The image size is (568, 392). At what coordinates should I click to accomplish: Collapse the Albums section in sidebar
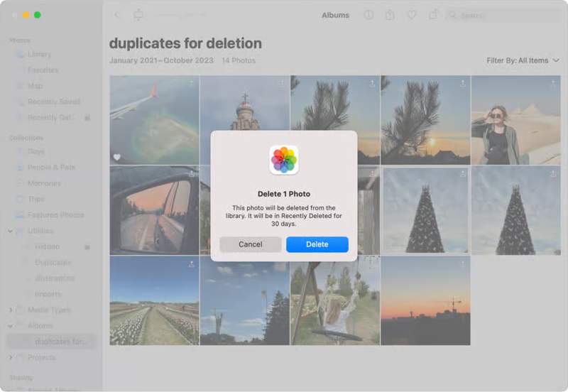(x=11, y=326)
